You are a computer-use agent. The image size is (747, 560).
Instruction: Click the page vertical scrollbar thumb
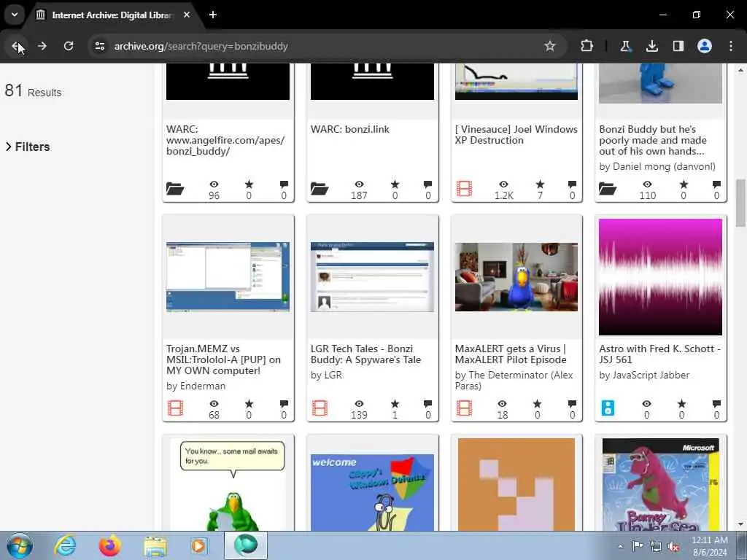(740, 203)
